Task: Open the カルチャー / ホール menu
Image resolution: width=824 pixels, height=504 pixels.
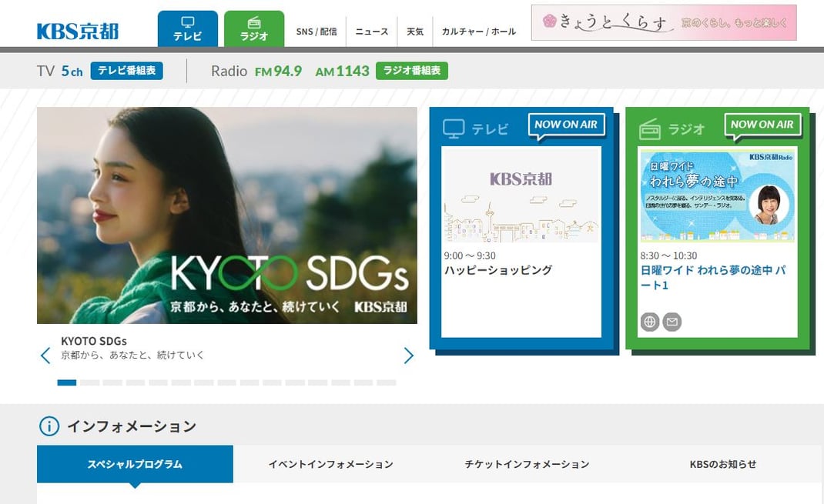Action: (x=479, y=32)
